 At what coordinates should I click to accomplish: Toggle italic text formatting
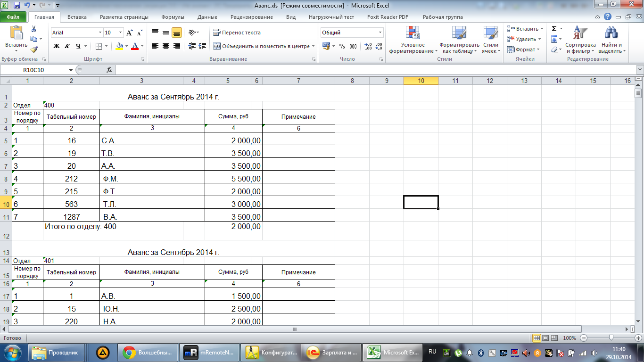pyautogui.click(x=67, y=46)
